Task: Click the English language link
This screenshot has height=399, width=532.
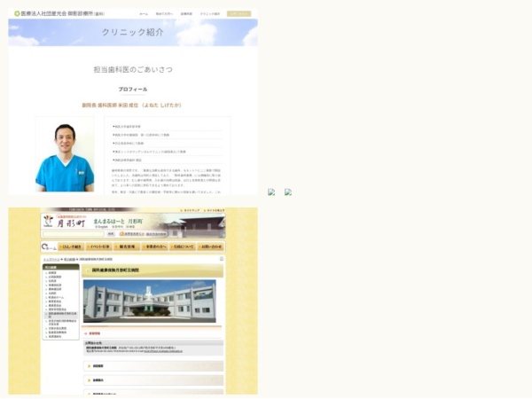Action: click(102, 227)
